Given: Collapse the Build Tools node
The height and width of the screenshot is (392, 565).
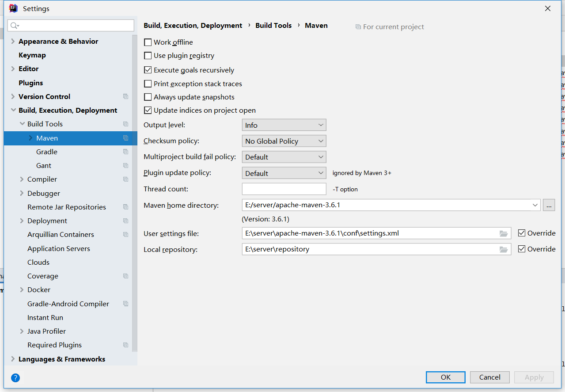Looking at the screenshot, I should (22, 124).
